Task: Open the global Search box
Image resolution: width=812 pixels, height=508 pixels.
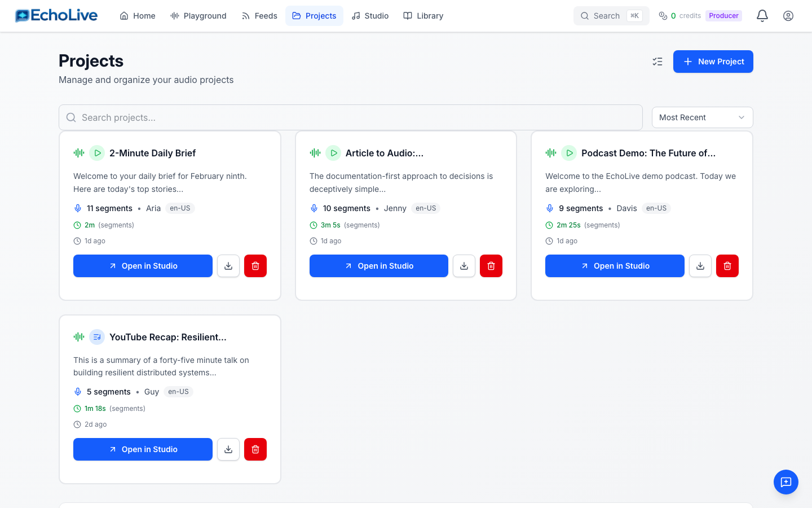Action: (611, 16)
